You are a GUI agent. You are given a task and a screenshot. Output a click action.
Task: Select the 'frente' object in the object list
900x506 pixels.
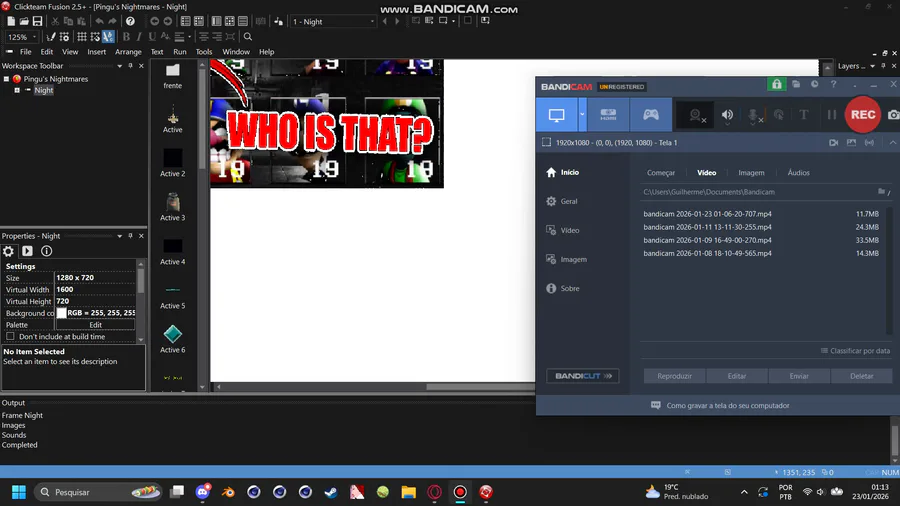click(x=173, y=77)
